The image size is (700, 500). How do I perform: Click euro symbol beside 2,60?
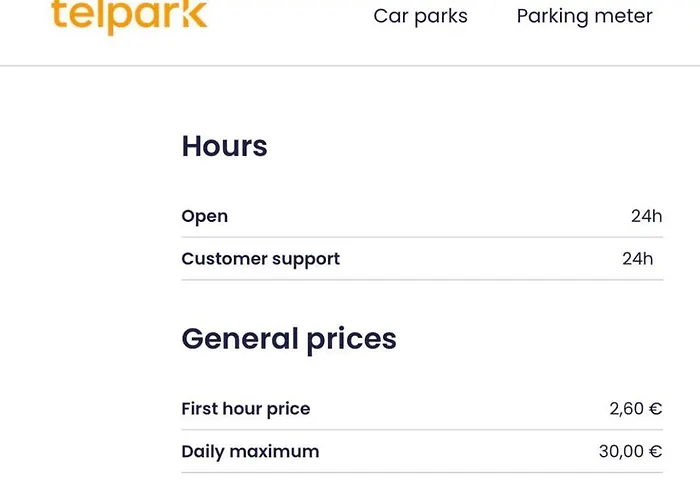point(655,409)
